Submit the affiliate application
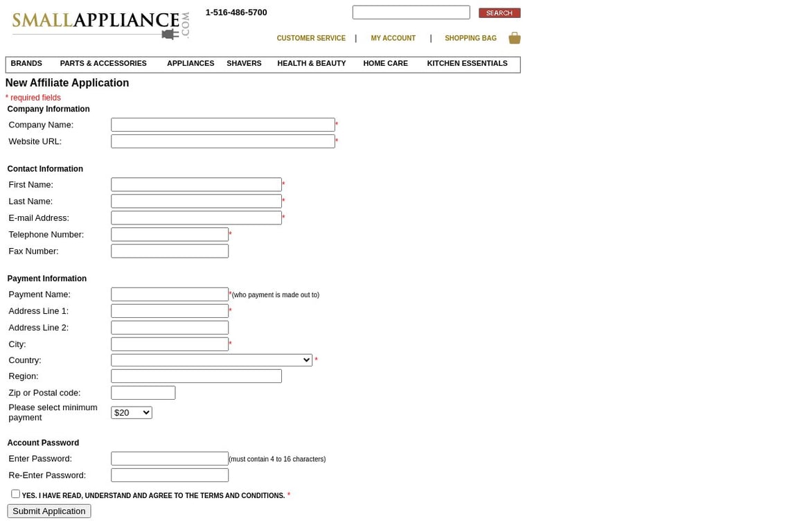Viewport: 798px width, 532px height. pyautogui.click(x=49, y=511)
